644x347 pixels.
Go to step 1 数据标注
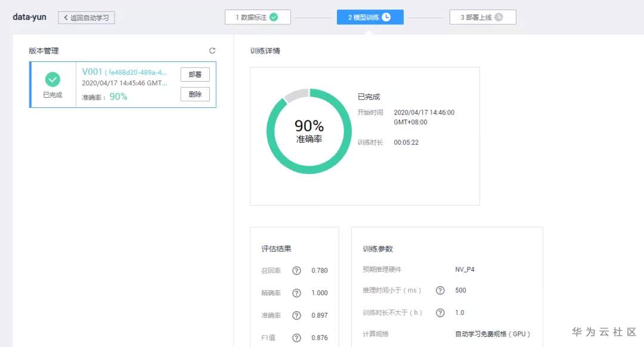[x=258, y=17]
